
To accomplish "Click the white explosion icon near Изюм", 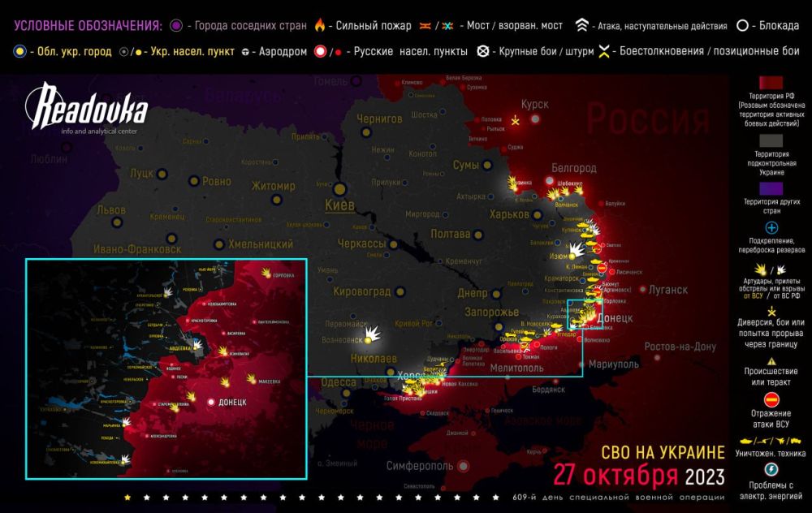I will point(576,250).
